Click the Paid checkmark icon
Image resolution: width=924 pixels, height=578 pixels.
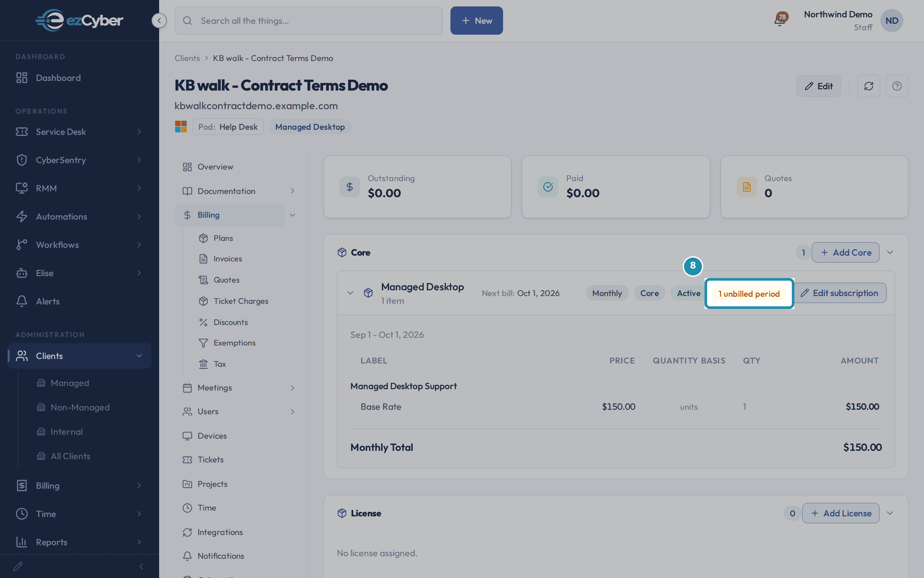[548, 187]
